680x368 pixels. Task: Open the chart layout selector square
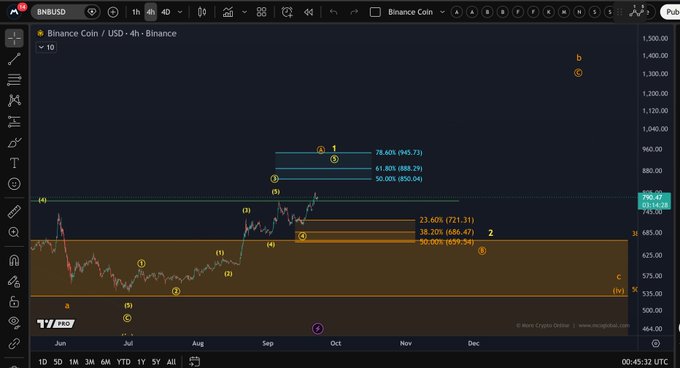(x=375, y=12)
